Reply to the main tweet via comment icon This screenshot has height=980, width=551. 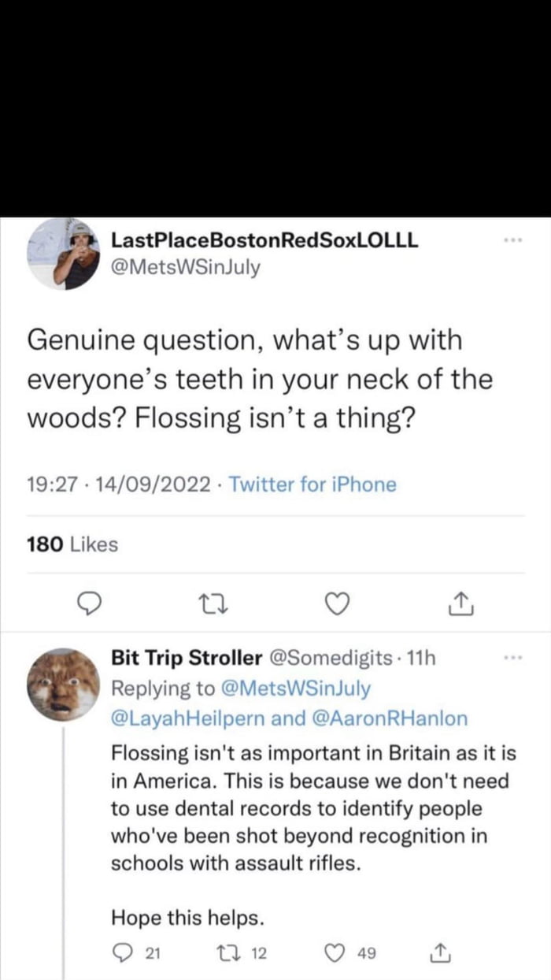tap(91, 603)
